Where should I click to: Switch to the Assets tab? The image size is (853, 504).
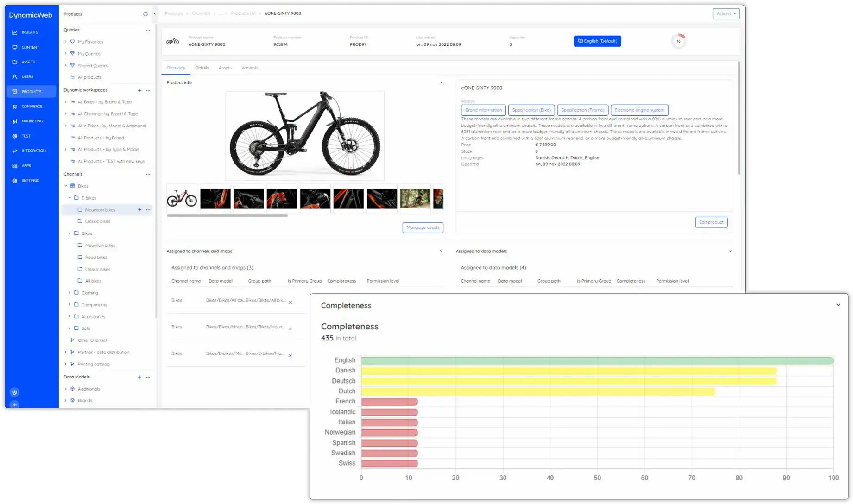coord(225,68)
